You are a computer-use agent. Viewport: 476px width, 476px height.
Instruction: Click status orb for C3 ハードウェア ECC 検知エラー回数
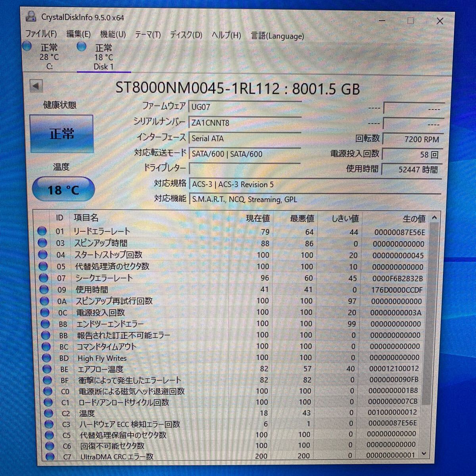click(x=49, y=424)
